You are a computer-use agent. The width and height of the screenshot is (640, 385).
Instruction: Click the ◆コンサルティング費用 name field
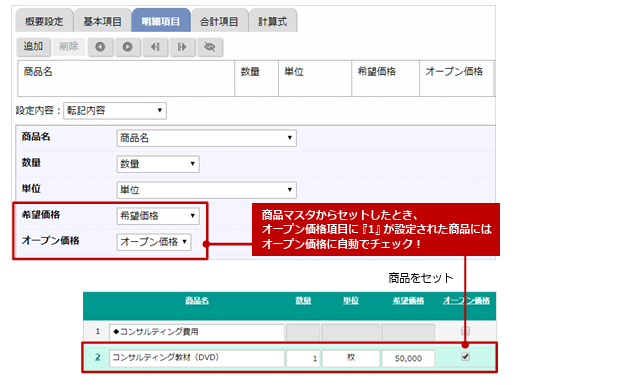pyautogui.click(x=197, y=332)
